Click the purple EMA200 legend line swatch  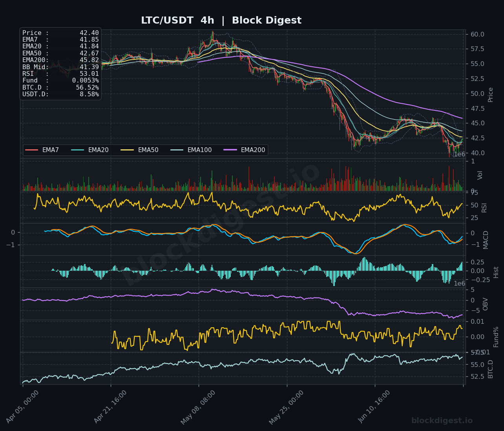click(230, 150)
